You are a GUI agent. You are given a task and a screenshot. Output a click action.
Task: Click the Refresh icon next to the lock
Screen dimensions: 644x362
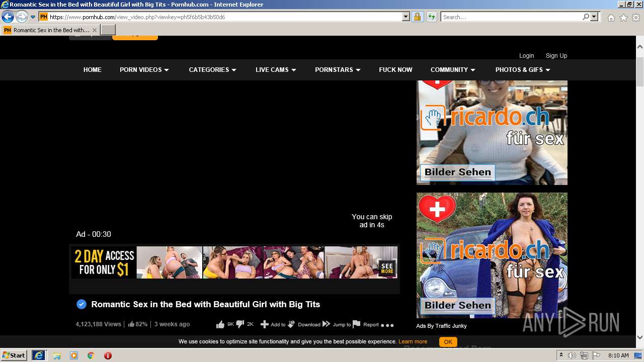pos(431,17)
